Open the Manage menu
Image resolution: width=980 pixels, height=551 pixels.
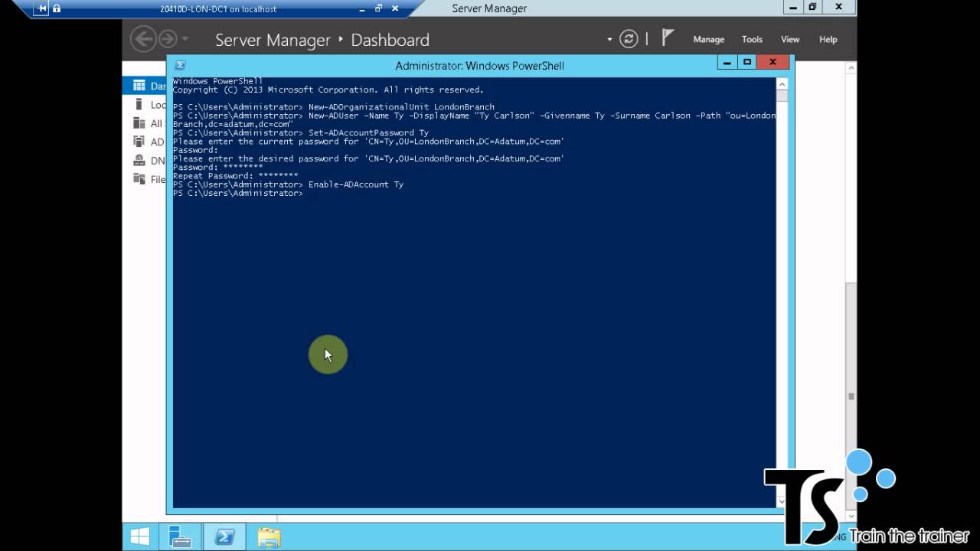pyautogui.click(x=708, y=39)
